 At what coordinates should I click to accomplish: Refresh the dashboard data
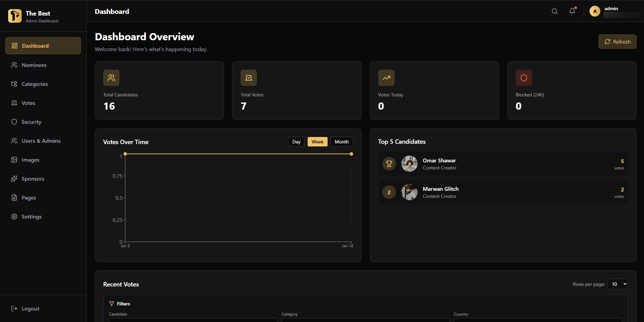617,42
